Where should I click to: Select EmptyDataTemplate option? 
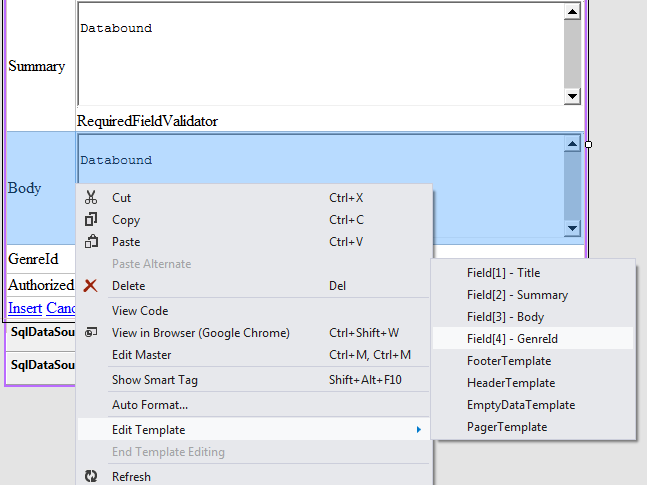click(520, 405)
